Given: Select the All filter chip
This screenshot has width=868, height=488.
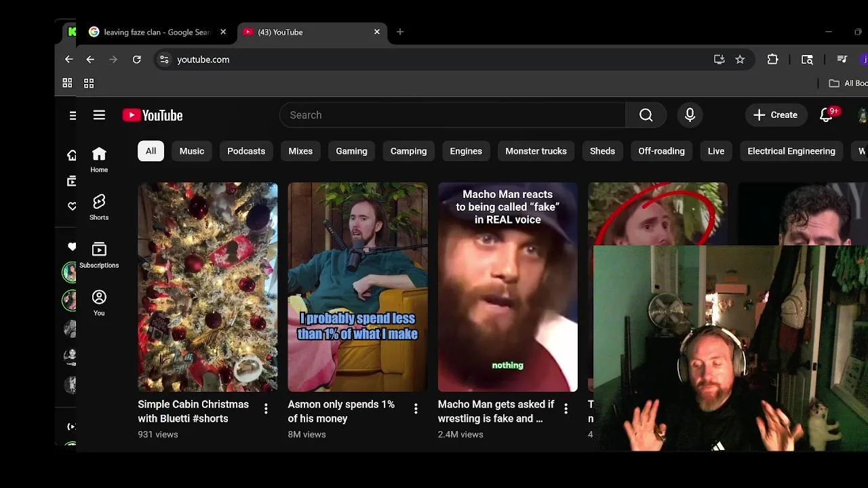Looking at the screenshot, I should click(151, 151).
